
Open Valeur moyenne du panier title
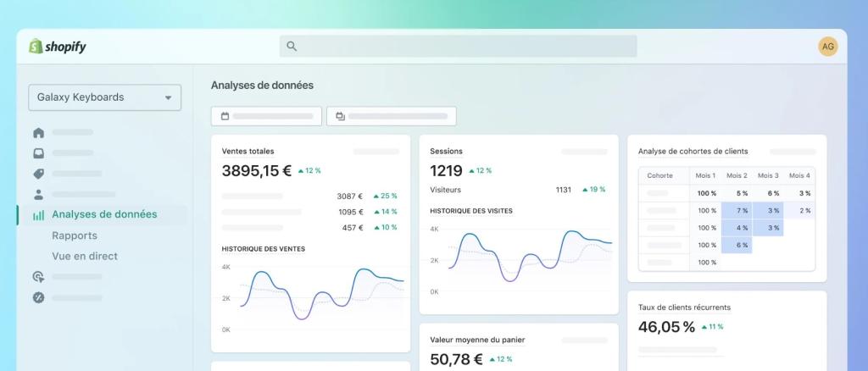point(477,340)
